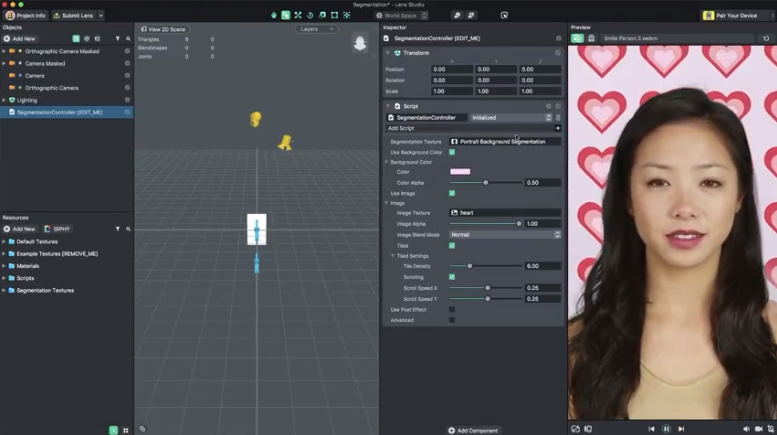
Task: Select the heart Image Texture field
Action: tap(505, 213)
